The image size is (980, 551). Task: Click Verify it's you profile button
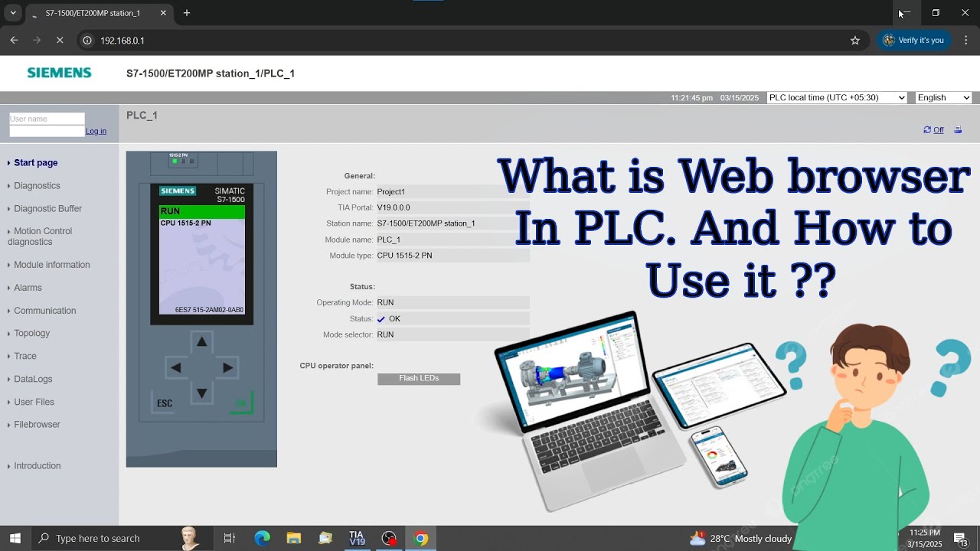(x=914, y=41)
